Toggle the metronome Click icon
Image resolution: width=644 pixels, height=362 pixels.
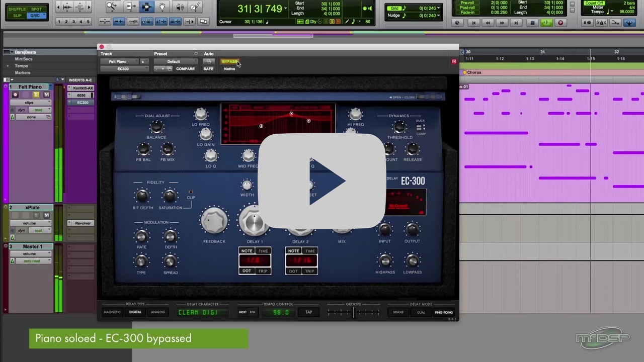click(x=601, y=23)
